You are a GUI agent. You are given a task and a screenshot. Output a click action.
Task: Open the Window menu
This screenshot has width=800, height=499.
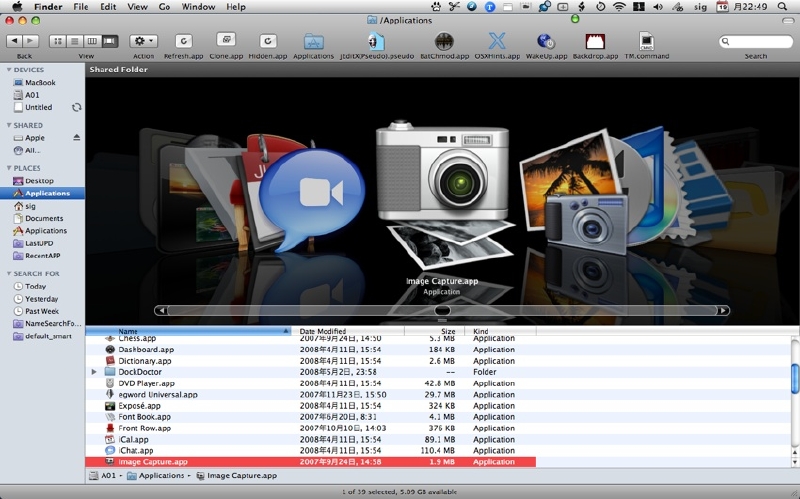click(198, 7)
